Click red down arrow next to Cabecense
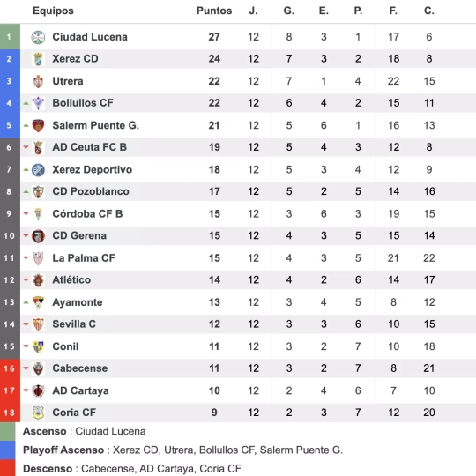476x476 pixels. coord(26,368)
